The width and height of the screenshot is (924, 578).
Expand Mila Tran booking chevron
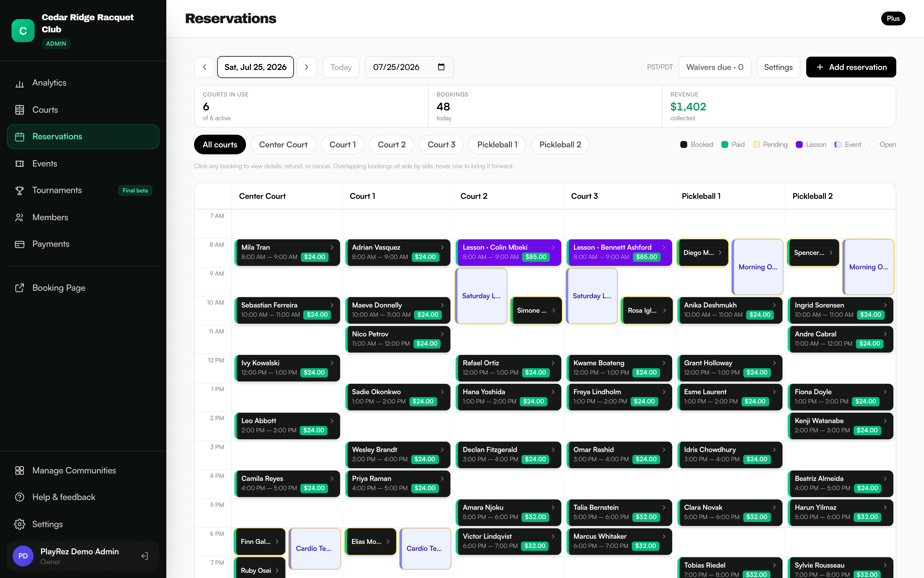pyautogui.click(x=332, y=247)
